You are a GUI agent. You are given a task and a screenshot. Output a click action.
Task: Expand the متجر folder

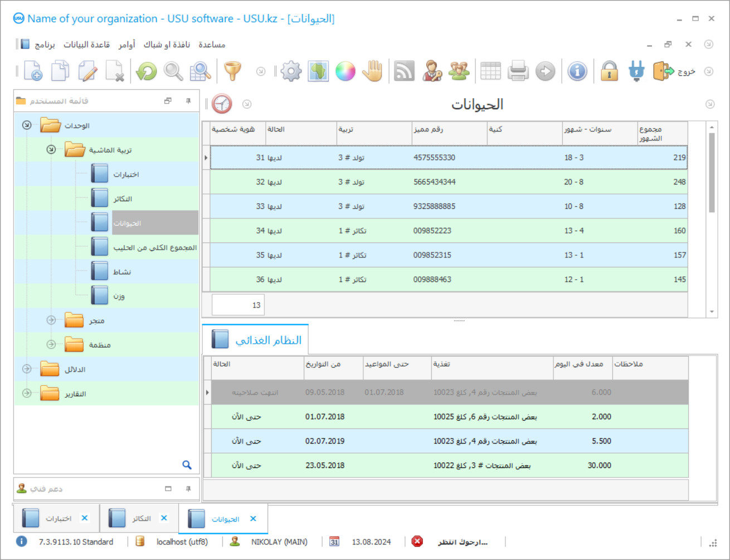(51, 320)
